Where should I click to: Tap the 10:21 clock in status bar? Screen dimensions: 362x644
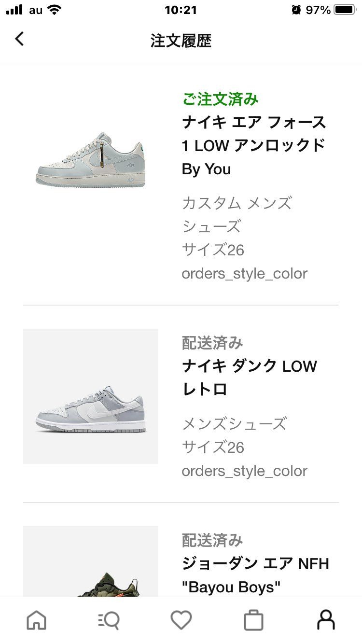coord(181,10)
